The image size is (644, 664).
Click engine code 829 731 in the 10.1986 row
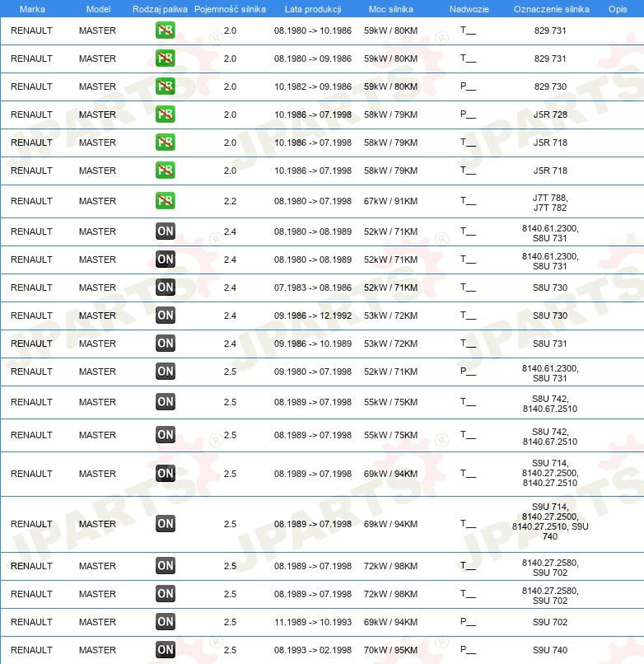click(550, 30)
